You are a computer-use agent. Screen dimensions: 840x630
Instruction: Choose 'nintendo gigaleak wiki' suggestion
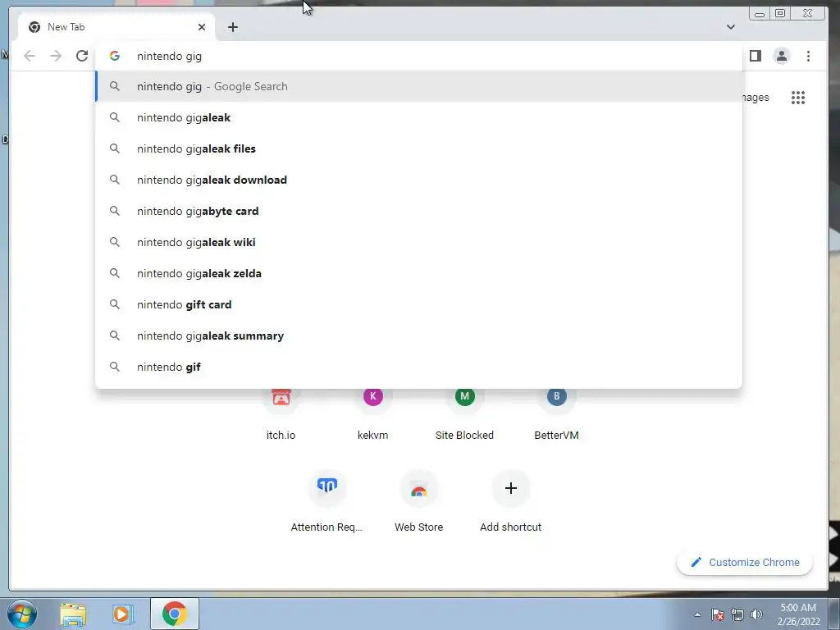[x=419, y=242]
